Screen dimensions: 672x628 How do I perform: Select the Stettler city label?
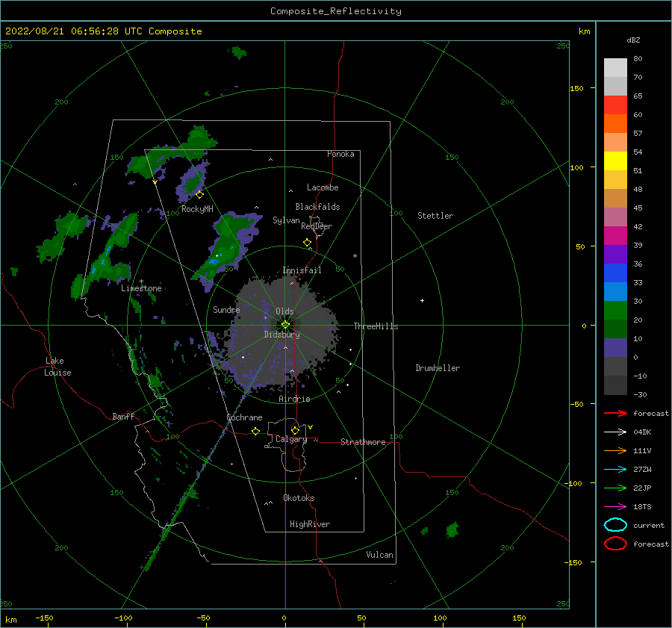tap(435, 216)
